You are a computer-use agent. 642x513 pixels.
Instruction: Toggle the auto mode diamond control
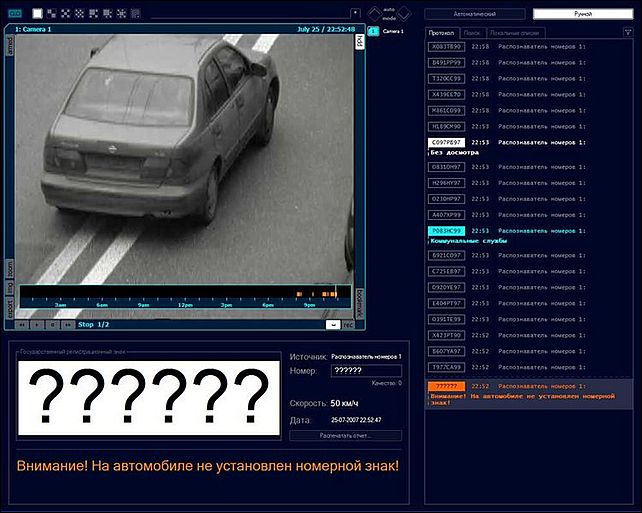pos(376,13)
